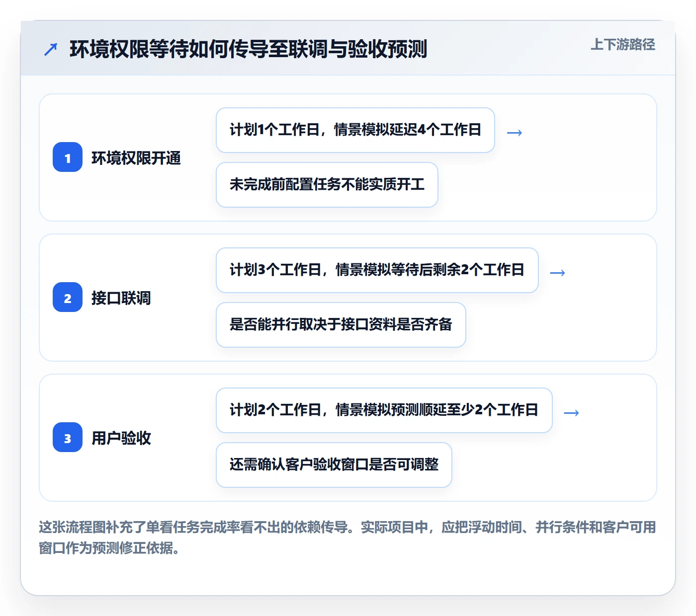This screenshot has width=696, height=616.
Task: Click the arrow after 计划1个工作日 chip
Action: pyautogui.click(x=514, y=132)
